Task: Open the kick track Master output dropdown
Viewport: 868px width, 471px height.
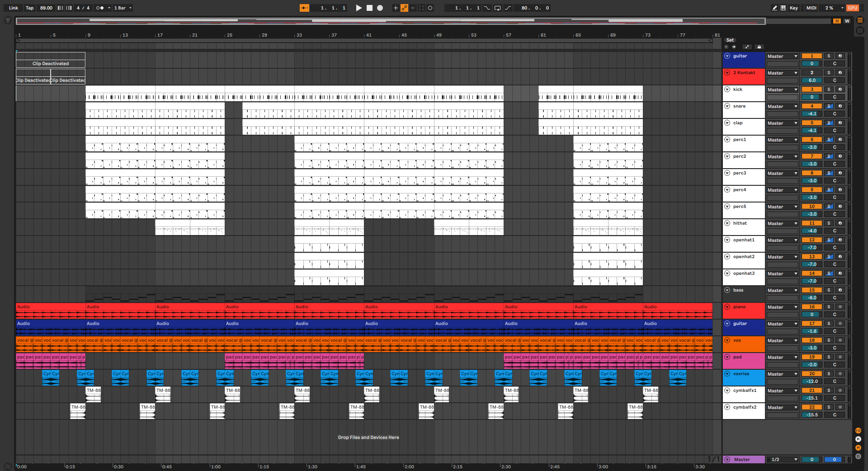Action: coord(782,89)
